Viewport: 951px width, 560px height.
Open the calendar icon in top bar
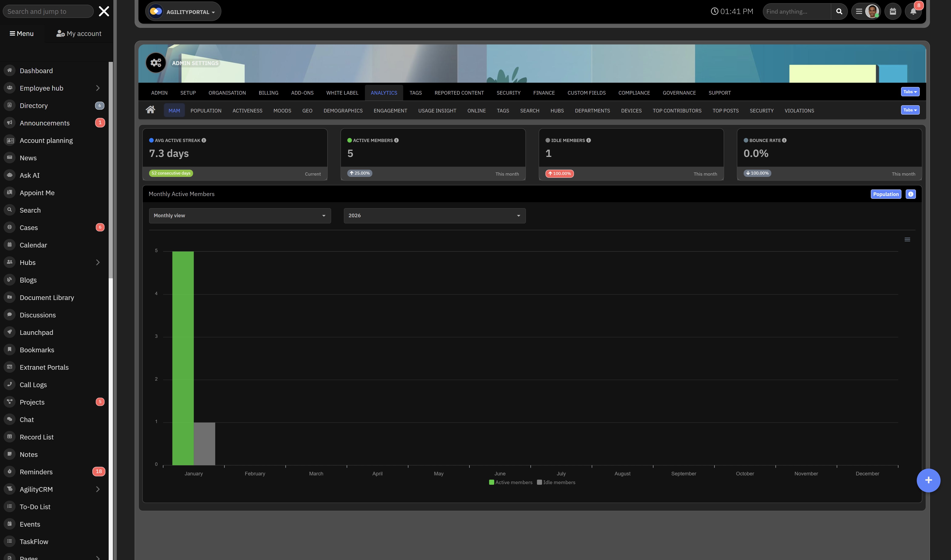tap(893, 11)
